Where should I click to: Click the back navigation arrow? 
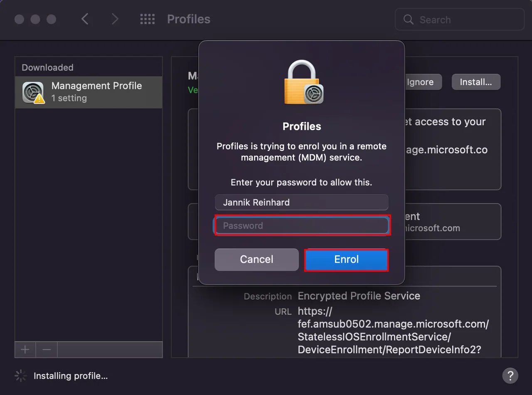coord(85,19)
